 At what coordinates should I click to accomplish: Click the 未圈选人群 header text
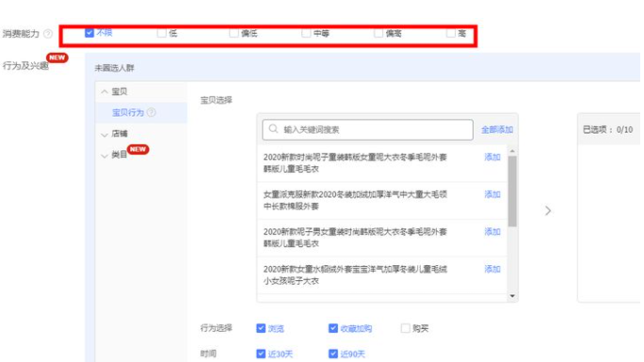pyautogui.click(x=114, y=68)
